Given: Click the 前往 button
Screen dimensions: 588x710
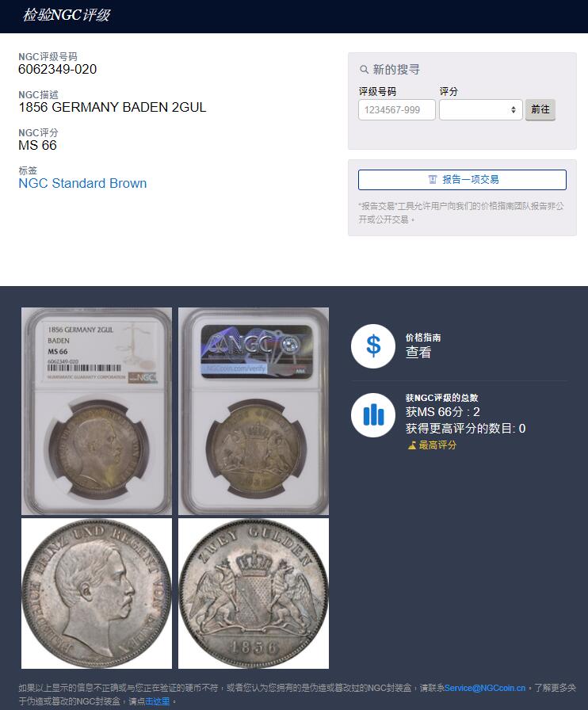Looking at the screenshot, I should (x=540, y=109).
